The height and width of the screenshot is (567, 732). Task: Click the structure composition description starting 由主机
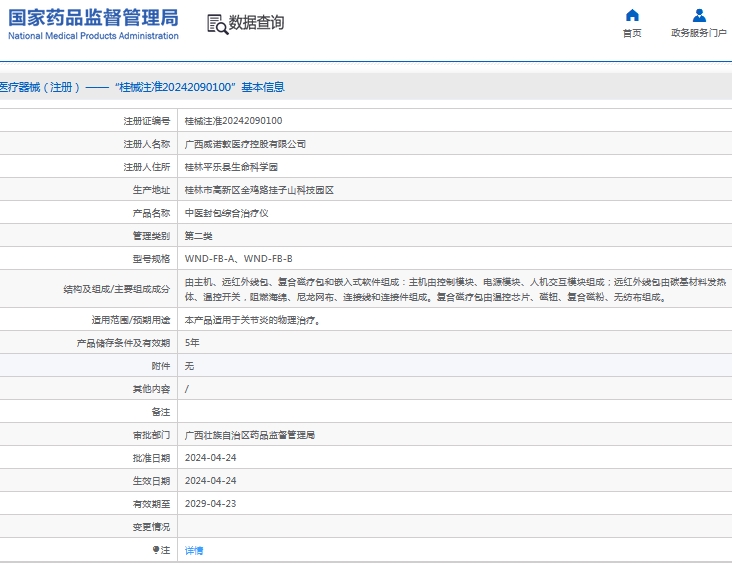(455, 289)
